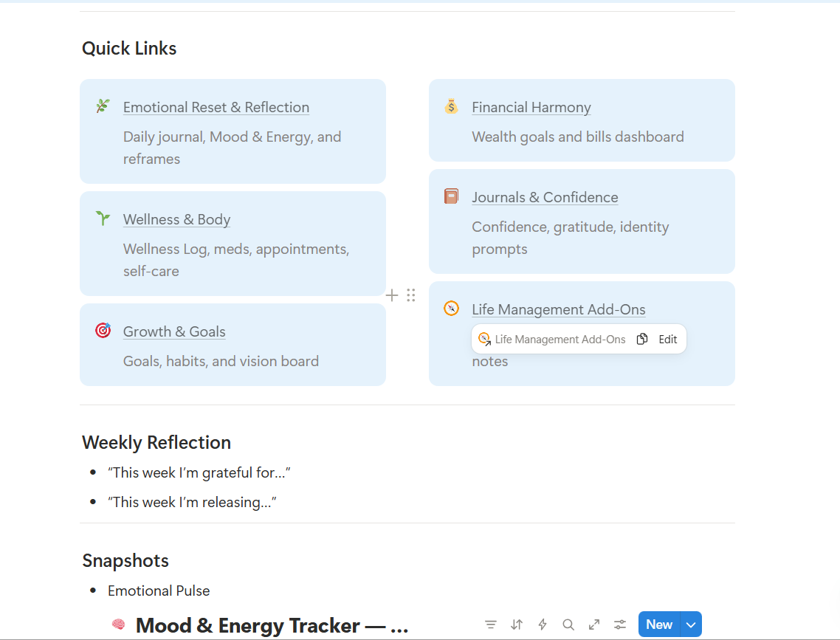The height and width of the screenshot is (640, 840).
Task: Click the "This week I'm grateful for" bullet text
Action: pos(199,472)
